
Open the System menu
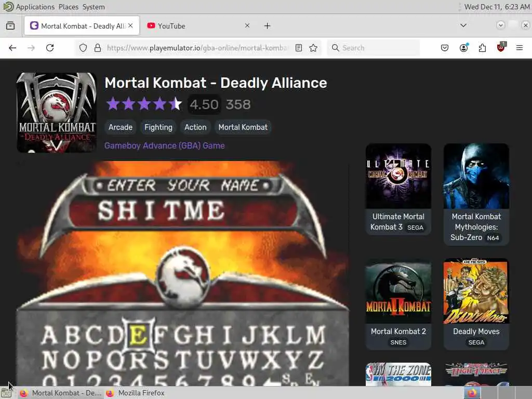click(94, 7)
